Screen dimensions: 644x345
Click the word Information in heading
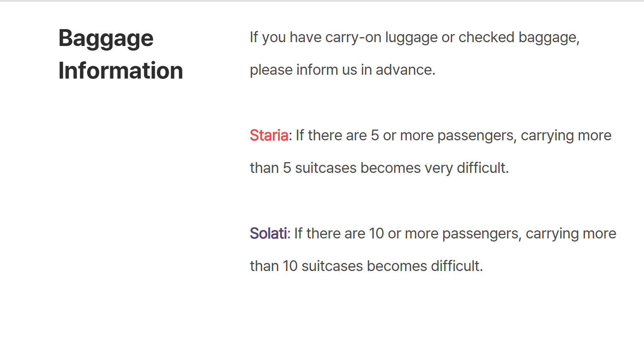[120, 71]
